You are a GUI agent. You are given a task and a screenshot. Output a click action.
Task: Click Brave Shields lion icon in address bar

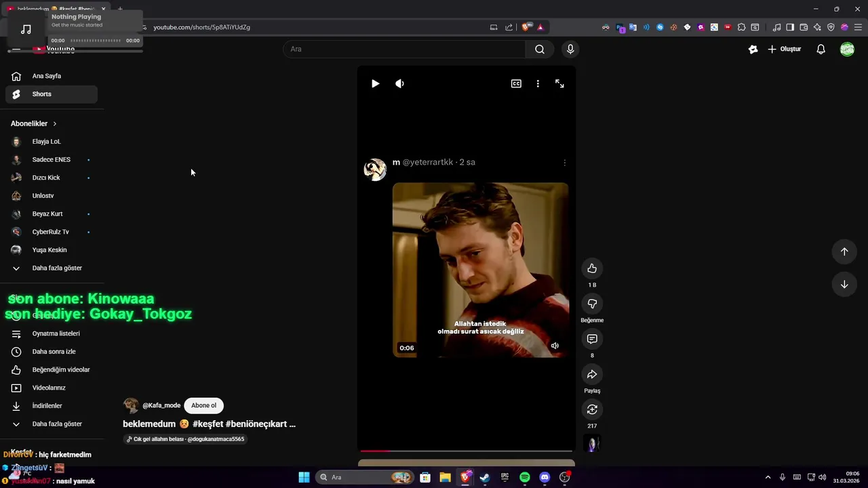[x=526, y=27]
